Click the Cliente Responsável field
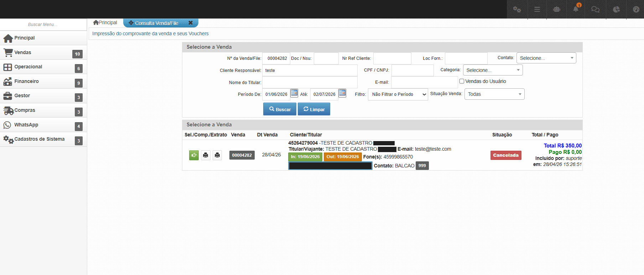Screen dimensions: 644x275 [310, 71]
